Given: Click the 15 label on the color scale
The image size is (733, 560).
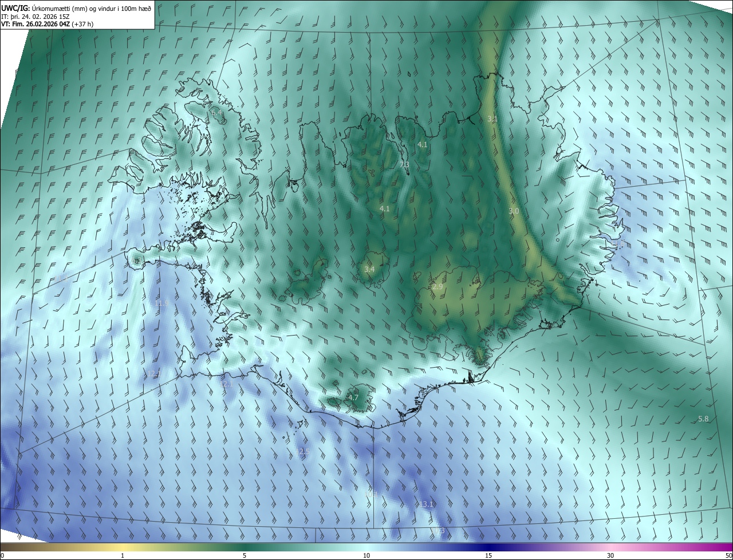Looking at the screenshot, I should click(488, 555).
